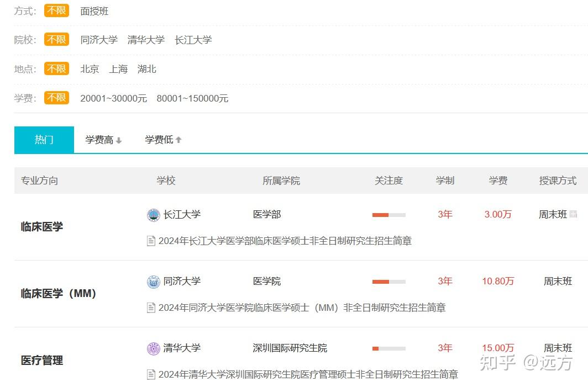This screenshot has height=387, width=588.
Task: Filter by 同济大学 school
Action: tap(99, 40)
